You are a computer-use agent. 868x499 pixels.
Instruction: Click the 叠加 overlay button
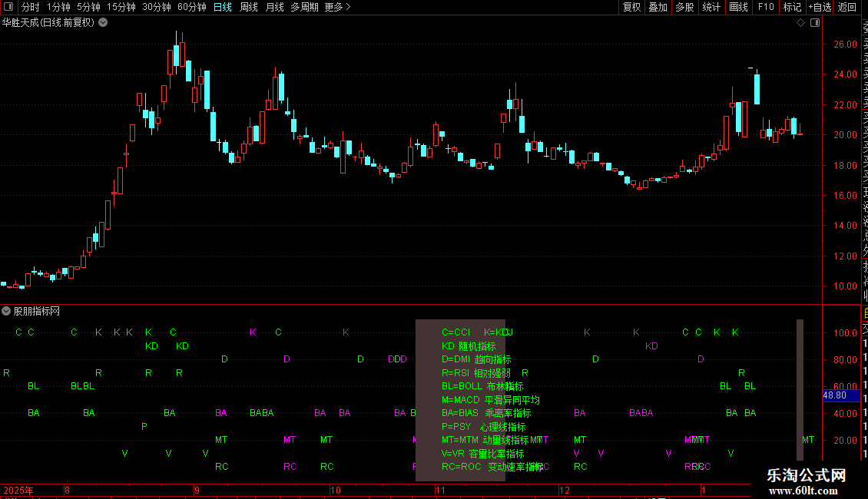[x=658, y=7]
